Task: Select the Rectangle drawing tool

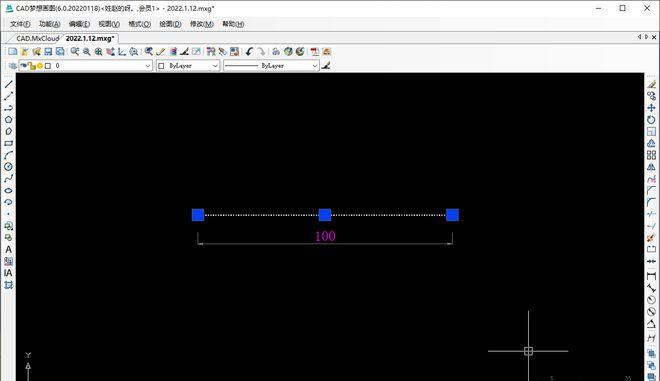Action: click(8, 144)
